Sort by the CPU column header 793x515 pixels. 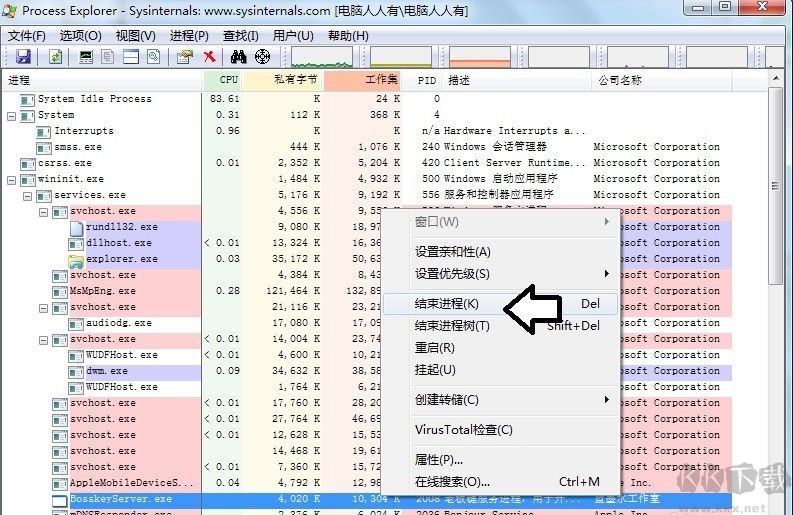223,80
